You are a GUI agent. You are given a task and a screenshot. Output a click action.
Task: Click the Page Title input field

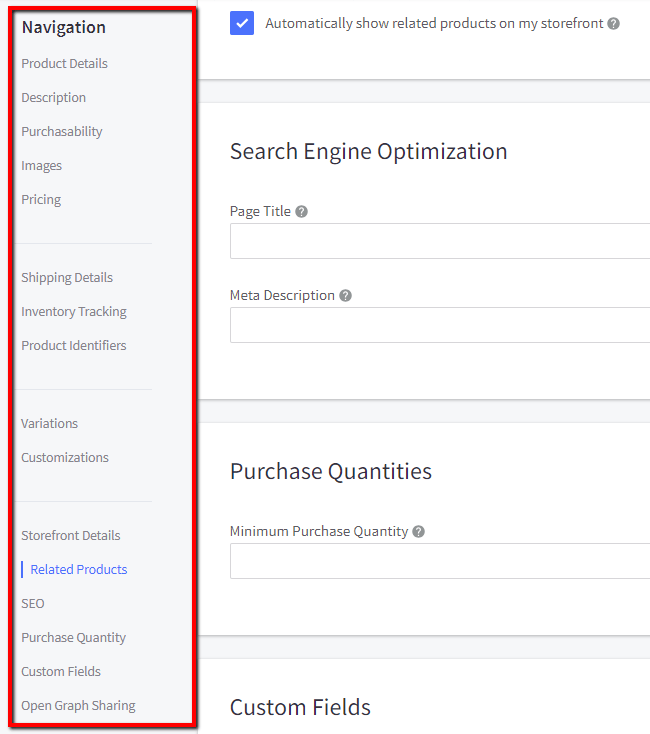(x=440, y=241)
